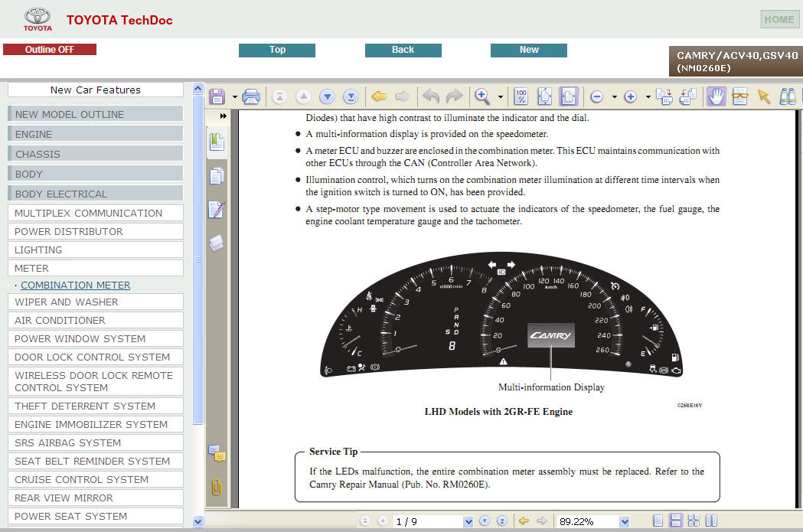Open the page number dropdown showing 1 / 9

pyautogui.click(x=468, y=521)
